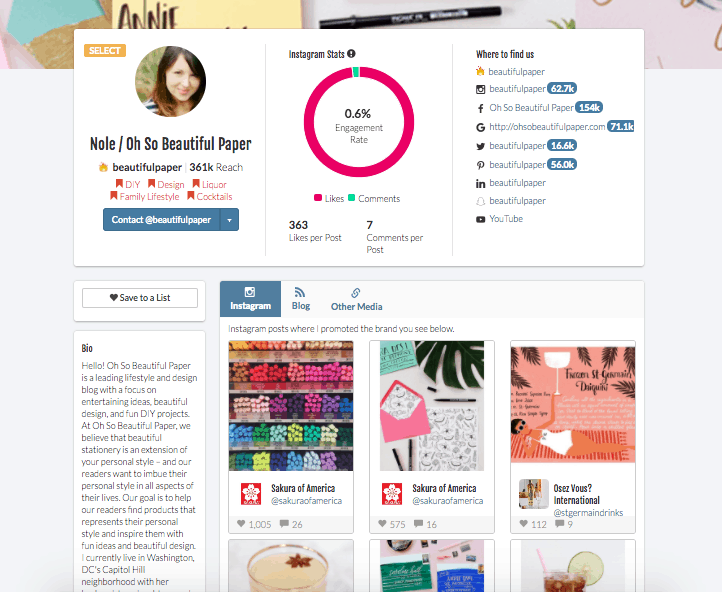Click Contact @beautifulpaper button

click(x=162, y=220)
